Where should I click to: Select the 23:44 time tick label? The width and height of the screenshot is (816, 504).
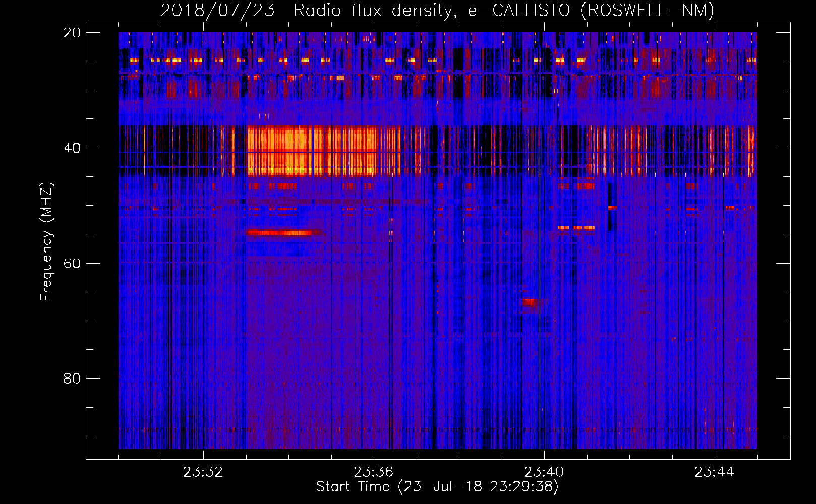click(715, 472)
